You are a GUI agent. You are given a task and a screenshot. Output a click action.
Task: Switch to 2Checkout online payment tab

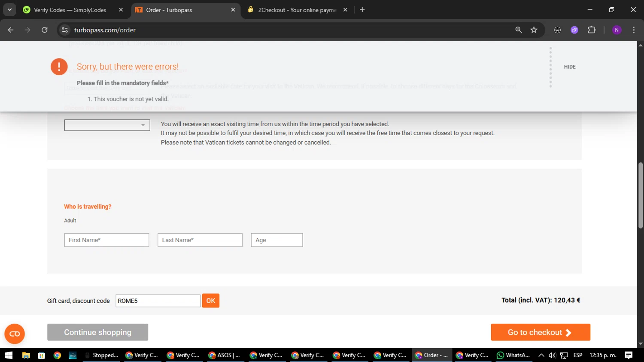tap(297, 10)
